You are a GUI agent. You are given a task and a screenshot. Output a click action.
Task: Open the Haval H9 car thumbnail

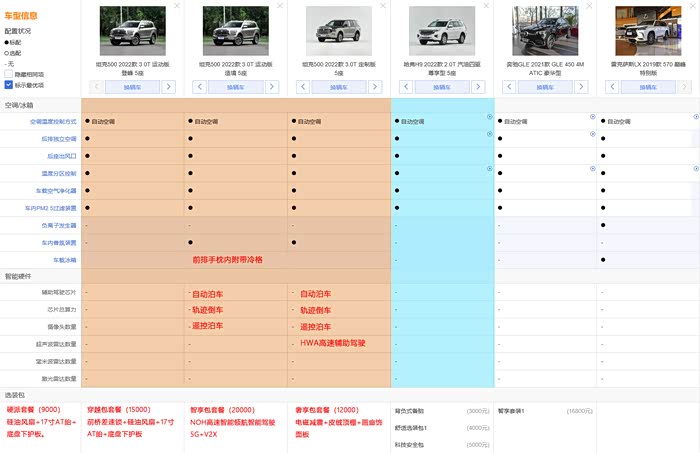(x=442, y=31)
